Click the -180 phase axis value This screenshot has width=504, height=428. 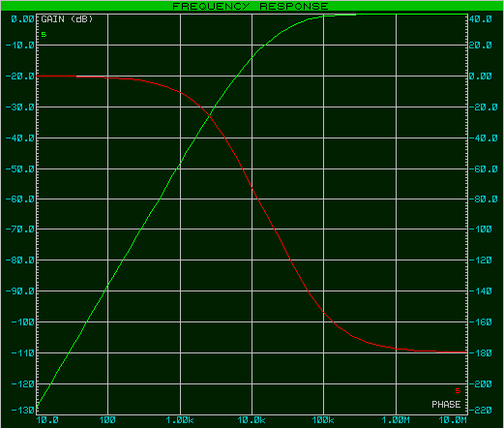click(481, 352)
